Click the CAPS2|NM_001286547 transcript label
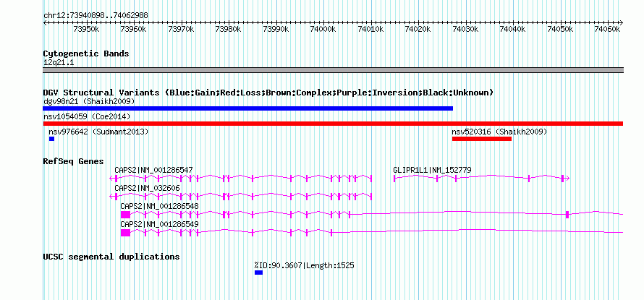 click(153, 170)
